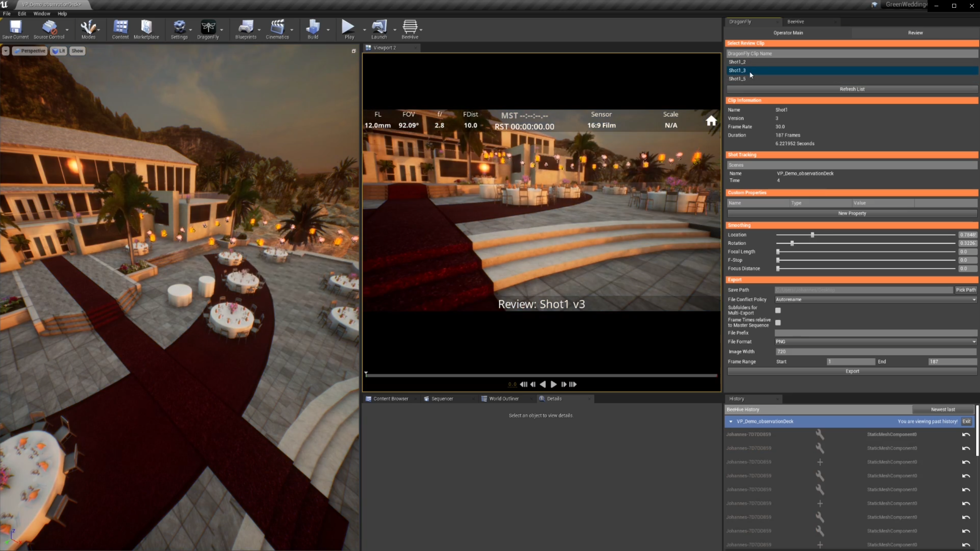Viewport: 980px width, 551px height.
Task: Open the Show viewport menu
Action: coord(77,51)
